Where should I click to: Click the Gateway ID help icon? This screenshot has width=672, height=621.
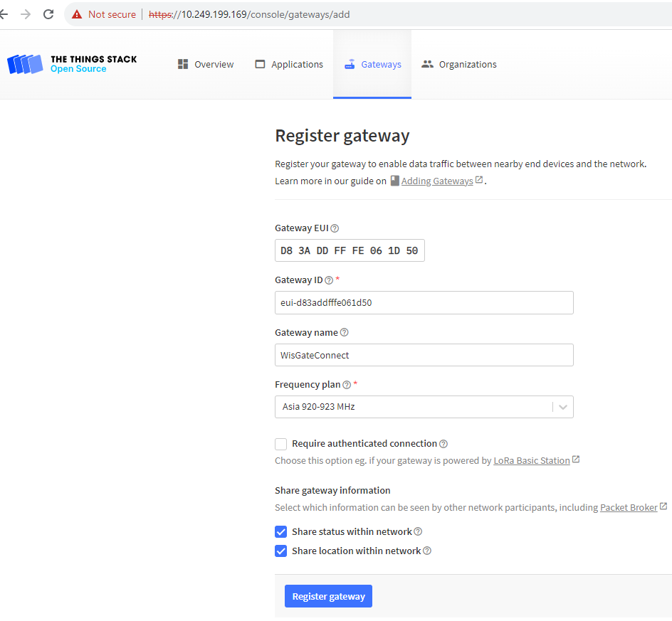click(329, 280)
